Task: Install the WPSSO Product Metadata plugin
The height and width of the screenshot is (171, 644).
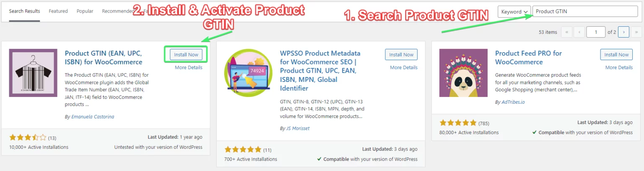Action: [x=401, y=55]
